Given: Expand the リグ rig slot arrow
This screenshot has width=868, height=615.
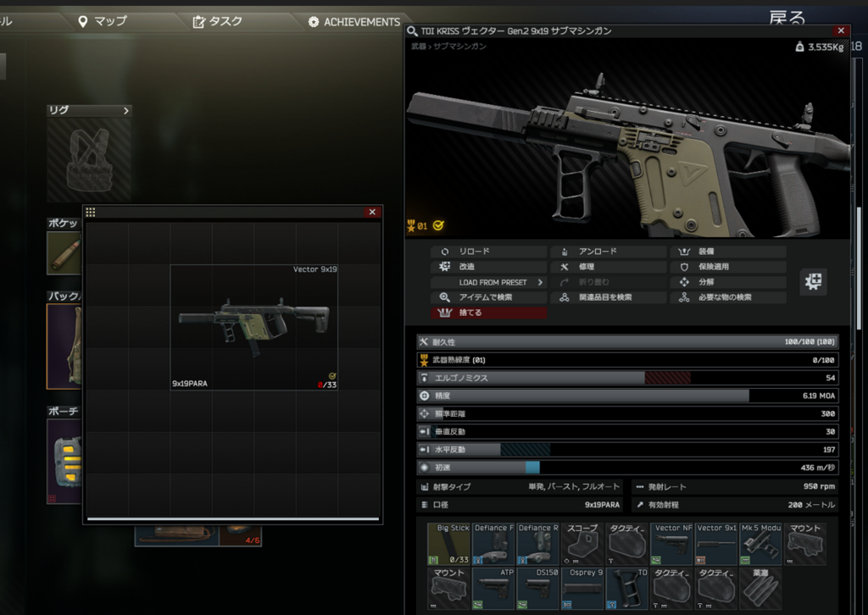Looking at the screenshot, I should (x=126, y=110).
